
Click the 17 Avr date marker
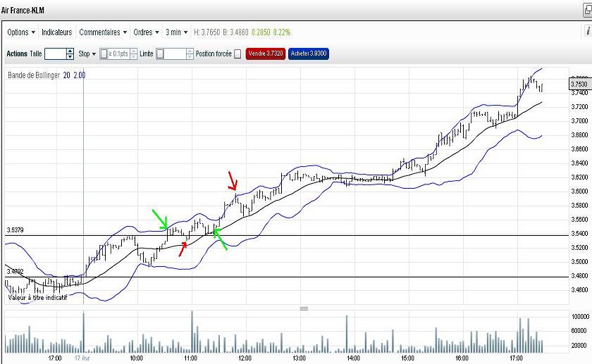[x=82, y=358]
